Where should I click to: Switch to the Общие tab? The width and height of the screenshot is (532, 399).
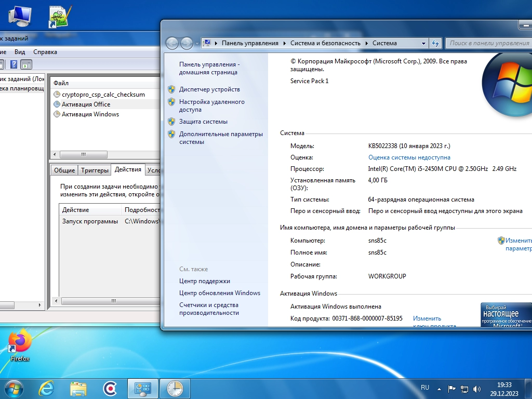(x=64, y=170)
